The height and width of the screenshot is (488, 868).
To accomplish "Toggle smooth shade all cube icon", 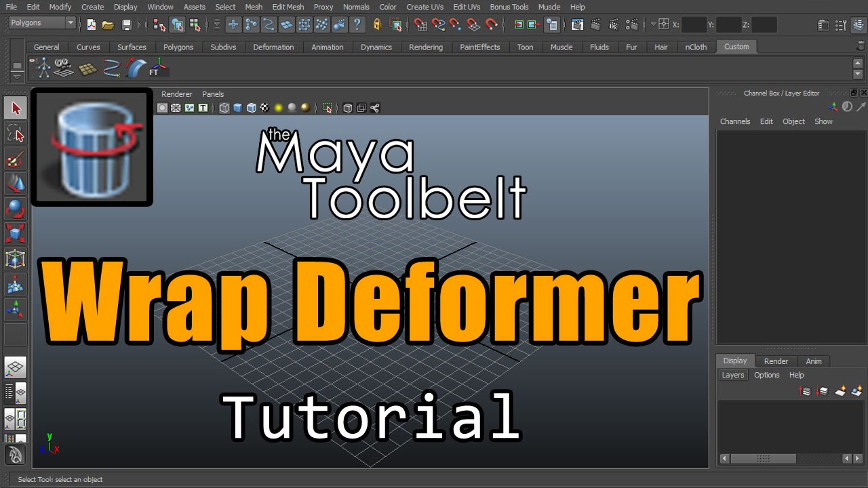I will point(237,108).
